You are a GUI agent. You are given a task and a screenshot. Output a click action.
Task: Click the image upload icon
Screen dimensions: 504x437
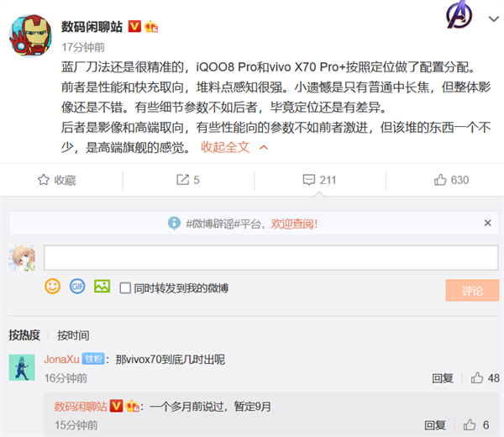[102, 287]
